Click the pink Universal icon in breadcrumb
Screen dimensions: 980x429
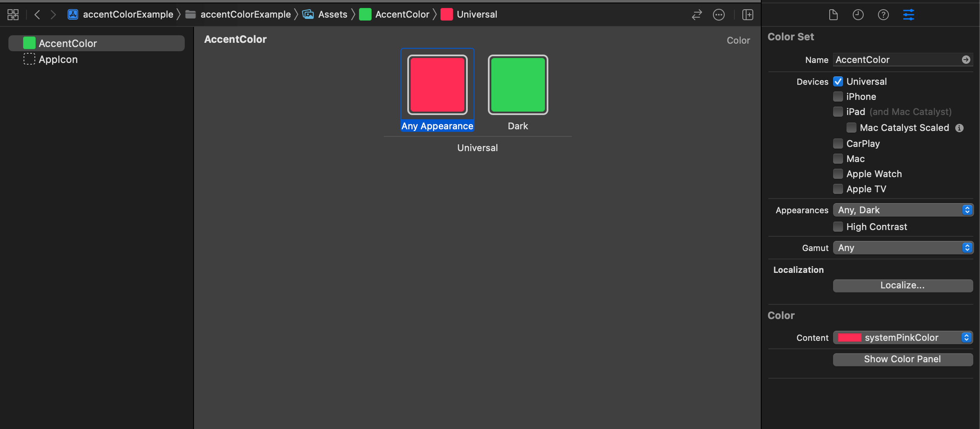tap(447, 15)
